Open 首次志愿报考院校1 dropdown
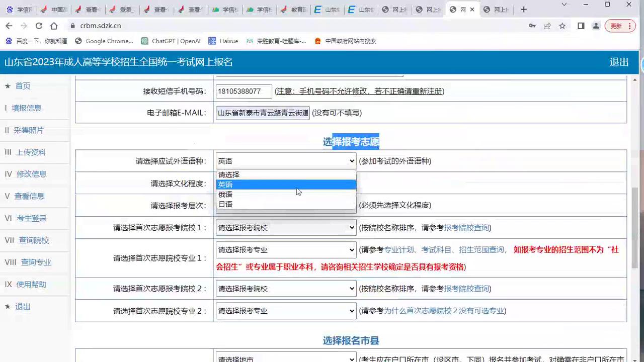644x362 pixels. [x=286, y=228]
